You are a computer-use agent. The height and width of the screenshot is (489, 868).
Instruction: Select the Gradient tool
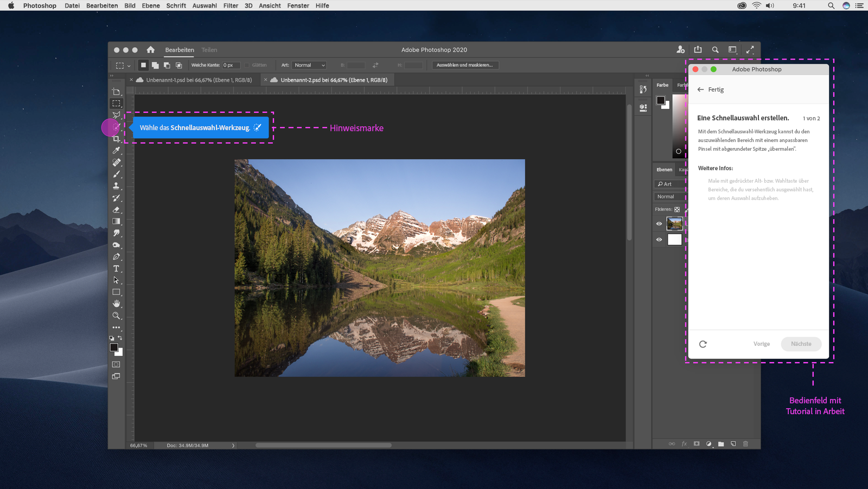click(x=116, y=222)
